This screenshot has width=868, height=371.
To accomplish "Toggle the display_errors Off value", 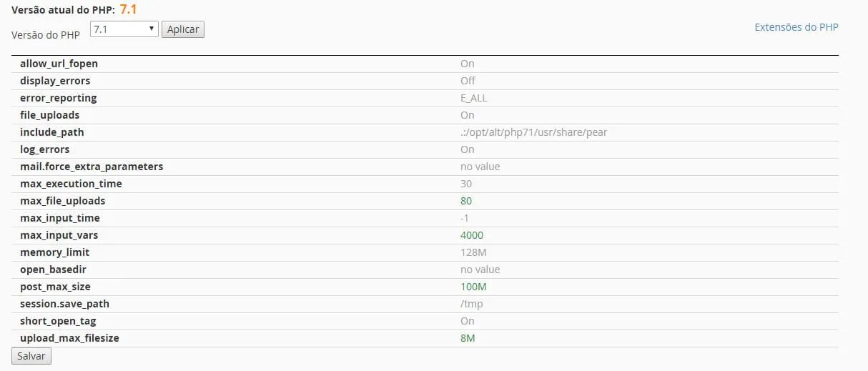I will pos(468,81).
